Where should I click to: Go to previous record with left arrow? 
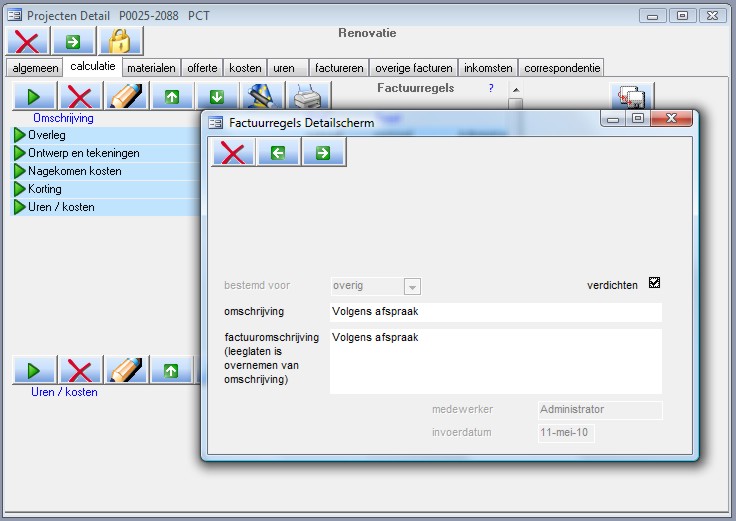click(278, 152)
